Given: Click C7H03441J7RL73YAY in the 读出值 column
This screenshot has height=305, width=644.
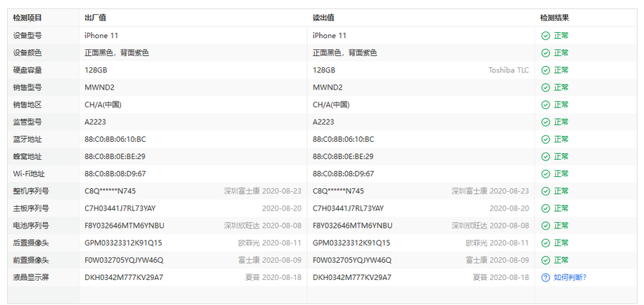Looking at the screenshot, I should [x=348, y=208].
